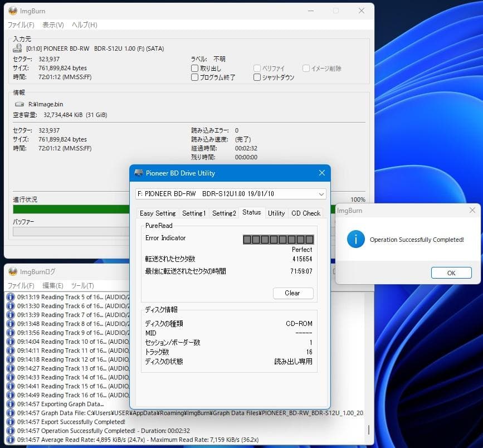Click the CD-ROM disc type value
The width and height of the screenshot is (483, 448).
pos(299,324)
